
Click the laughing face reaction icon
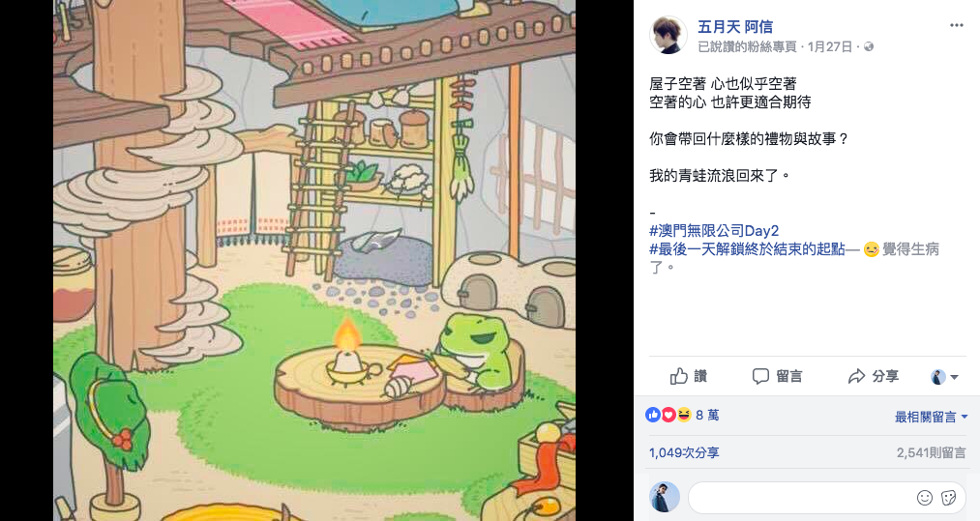coord(684,415)
